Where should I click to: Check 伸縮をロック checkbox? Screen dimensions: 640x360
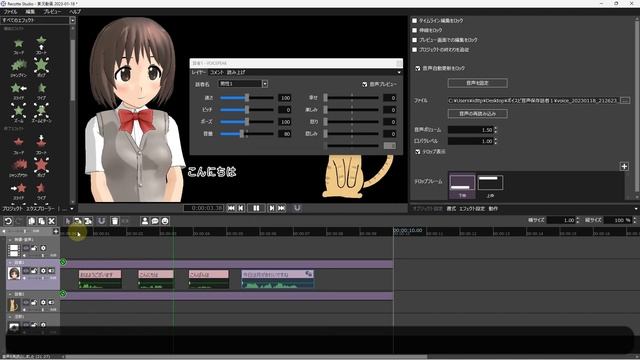coord(415,30)
